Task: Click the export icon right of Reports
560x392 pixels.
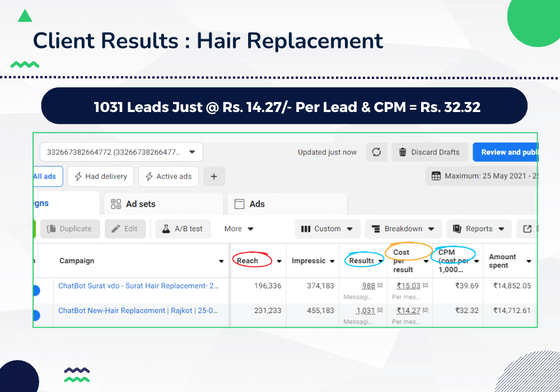Action: point(527,228)
